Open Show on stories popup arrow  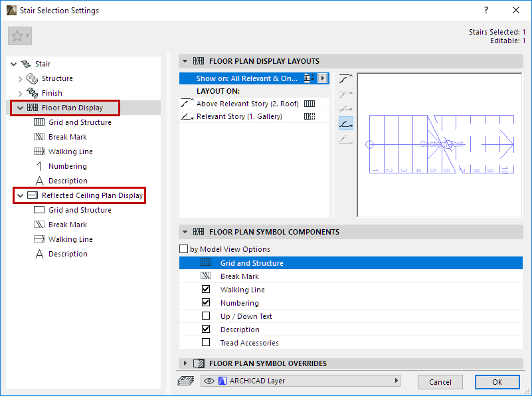[322, 78]
